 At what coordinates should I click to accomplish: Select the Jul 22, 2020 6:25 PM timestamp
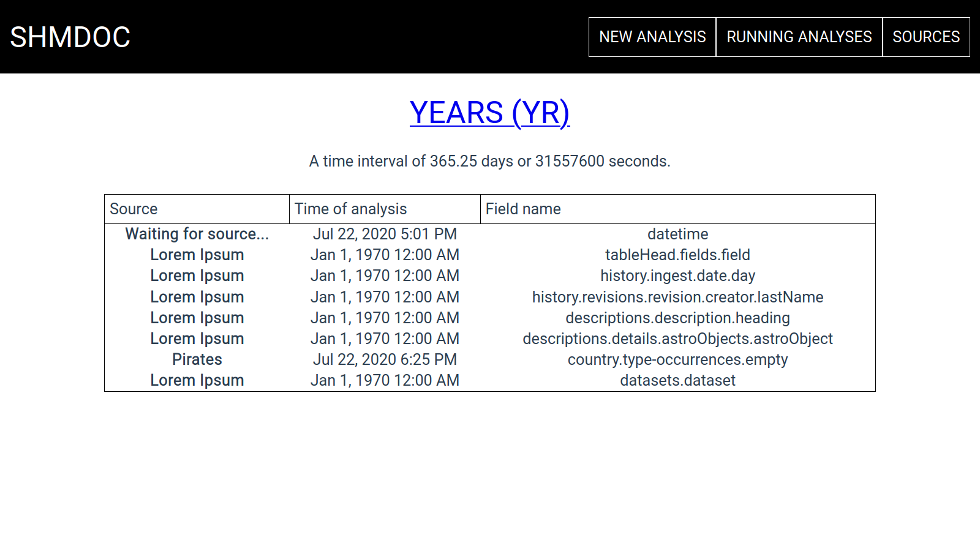click(385, 360)
